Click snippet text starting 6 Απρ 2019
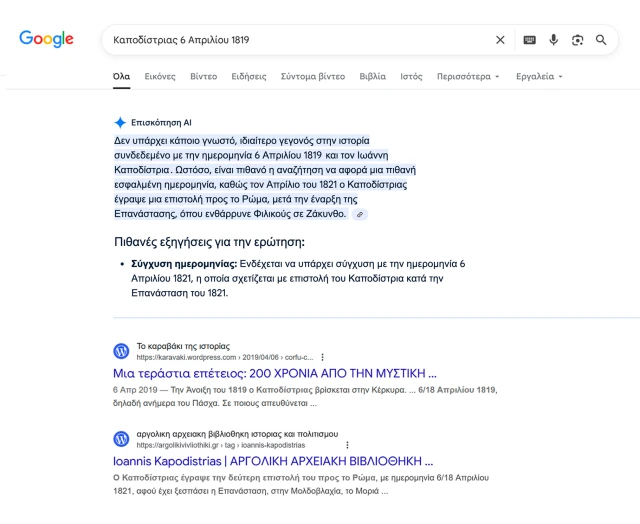640x524 pixels. (305, 396)
